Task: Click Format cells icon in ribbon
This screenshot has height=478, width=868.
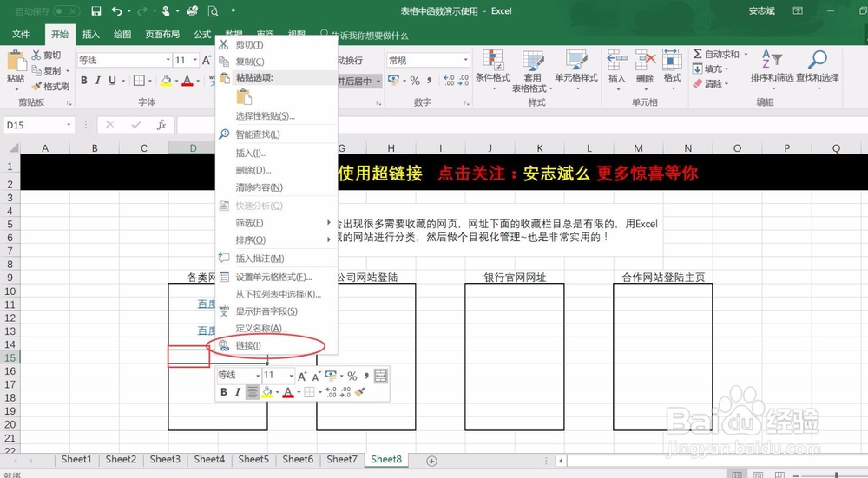Action: (x=672, y=61)
